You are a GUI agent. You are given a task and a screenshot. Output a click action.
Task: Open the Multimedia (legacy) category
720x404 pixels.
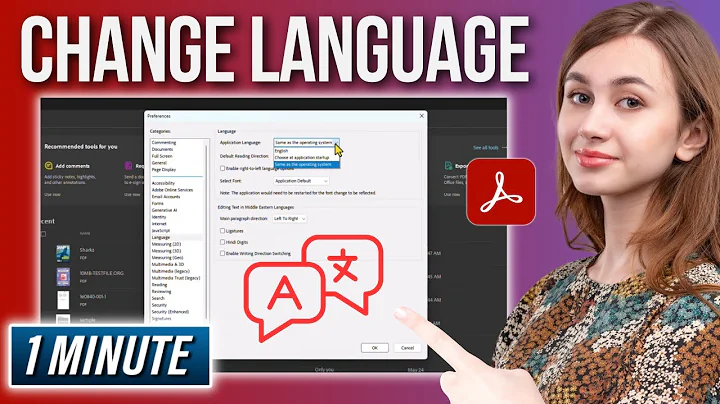(x=170, y=271)
